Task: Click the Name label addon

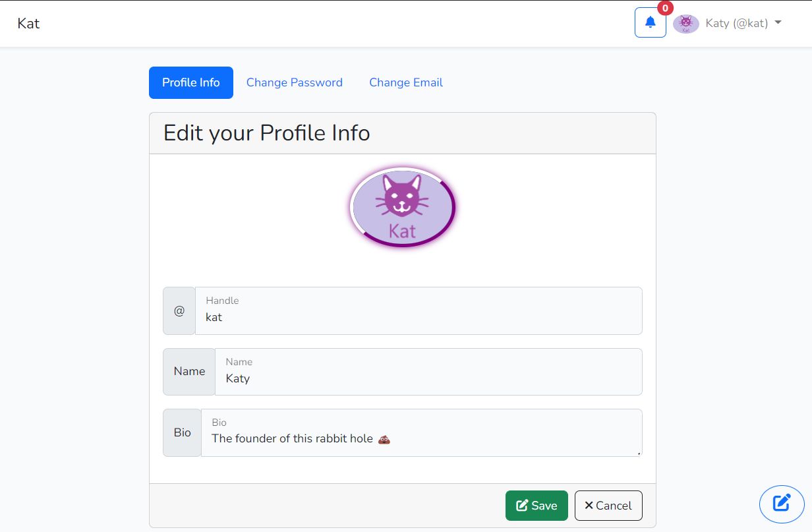Action: pos(189,372)
